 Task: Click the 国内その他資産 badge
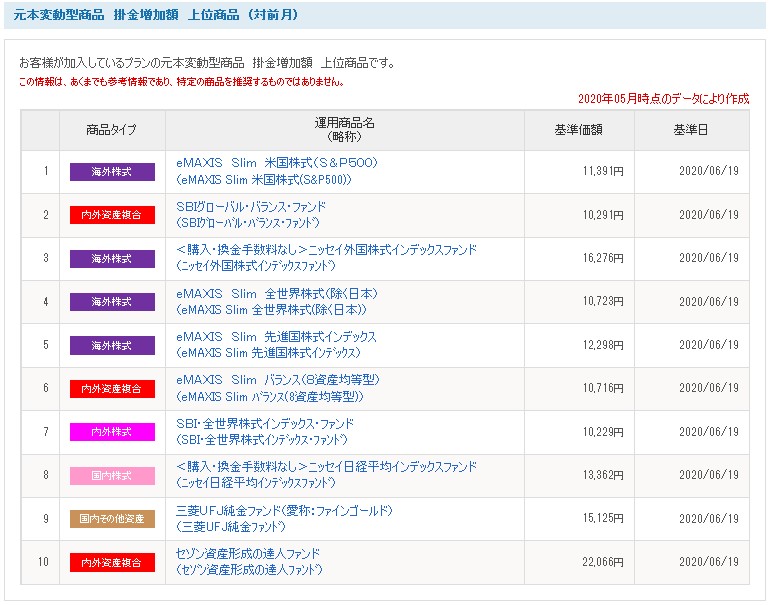pyautogui.click(x=112, y=519)
